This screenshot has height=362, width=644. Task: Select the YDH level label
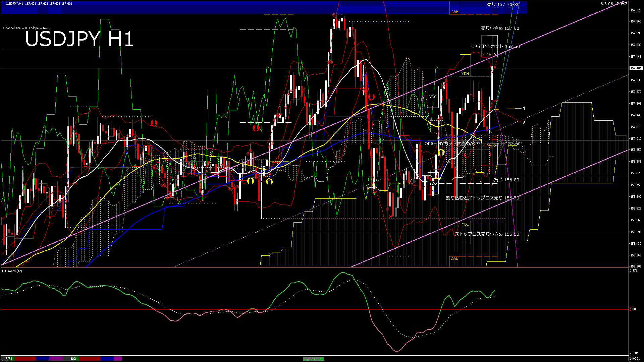click(x=465, y=74)
